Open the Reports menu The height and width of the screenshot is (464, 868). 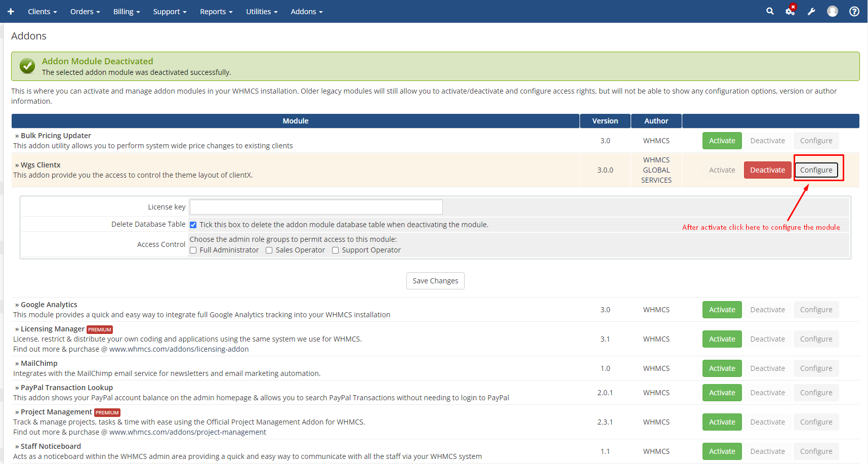(216, 12)
